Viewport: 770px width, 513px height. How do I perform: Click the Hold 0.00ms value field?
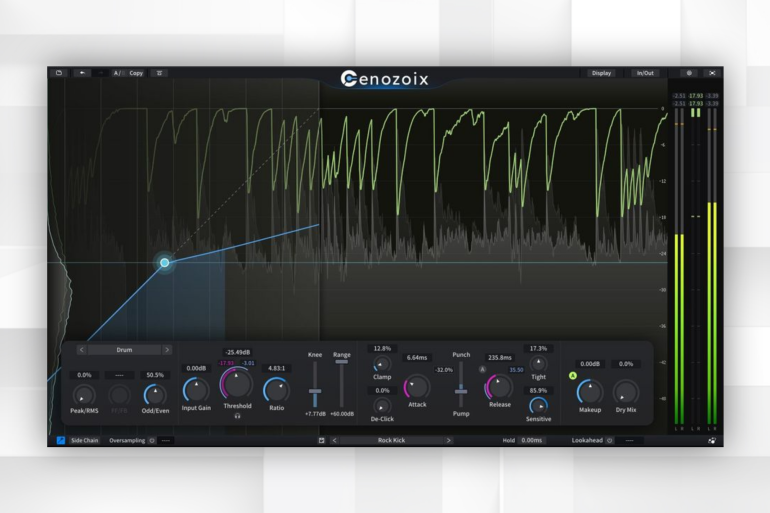[532, 440]
